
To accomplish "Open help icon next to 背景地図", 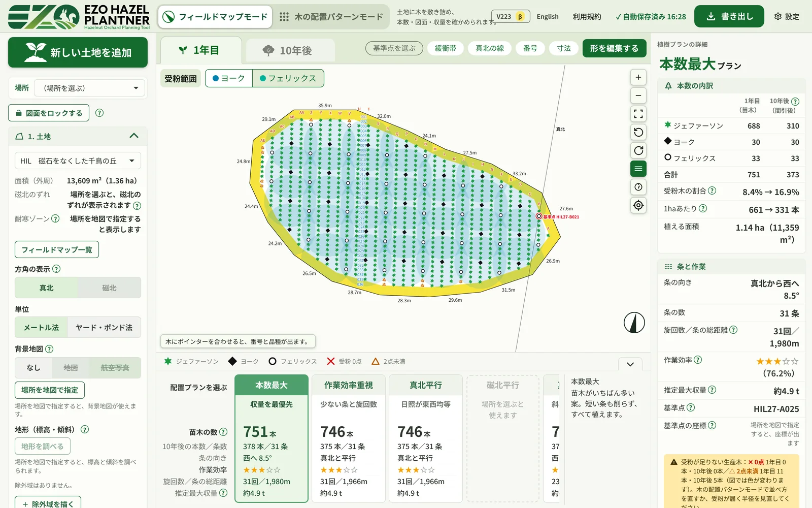I will pos(49,349).
